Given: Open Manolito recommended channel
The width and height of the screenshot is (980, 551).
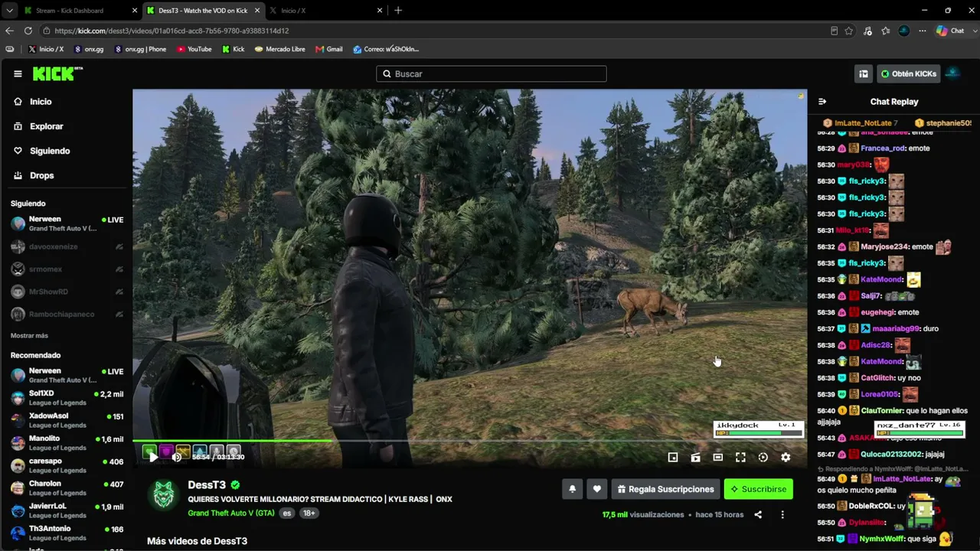Looking at the screenshot, I should 67,443.
